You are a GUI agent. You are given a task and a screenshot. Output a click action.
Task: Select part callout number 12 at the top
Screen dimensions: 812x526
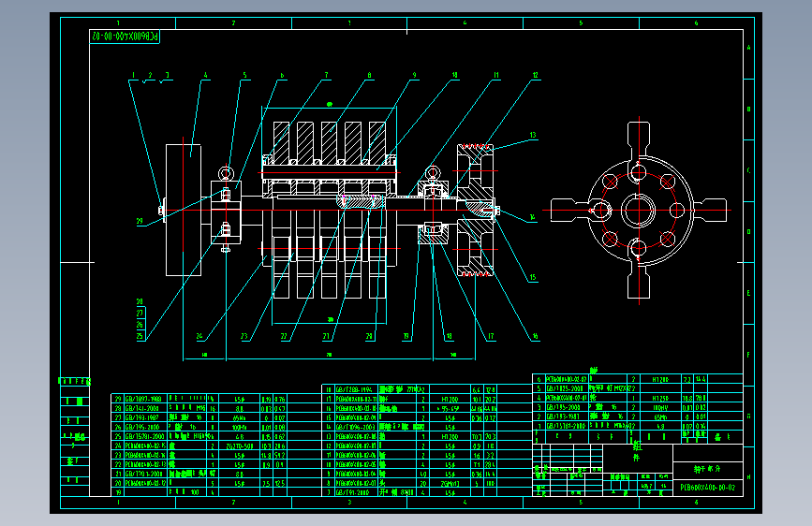pyautogui.click(x=536, y=76)
